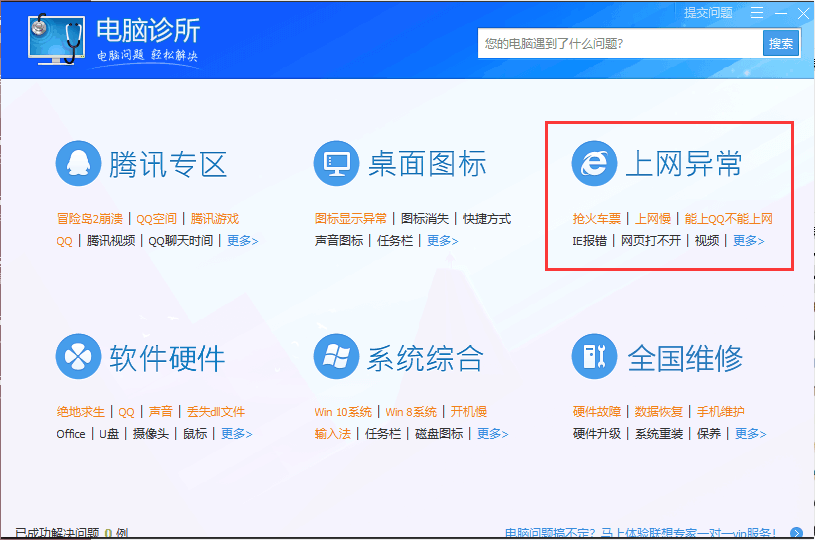
Task: Click QQ link in 腾讯专区
Action: (x=64, y=241)
